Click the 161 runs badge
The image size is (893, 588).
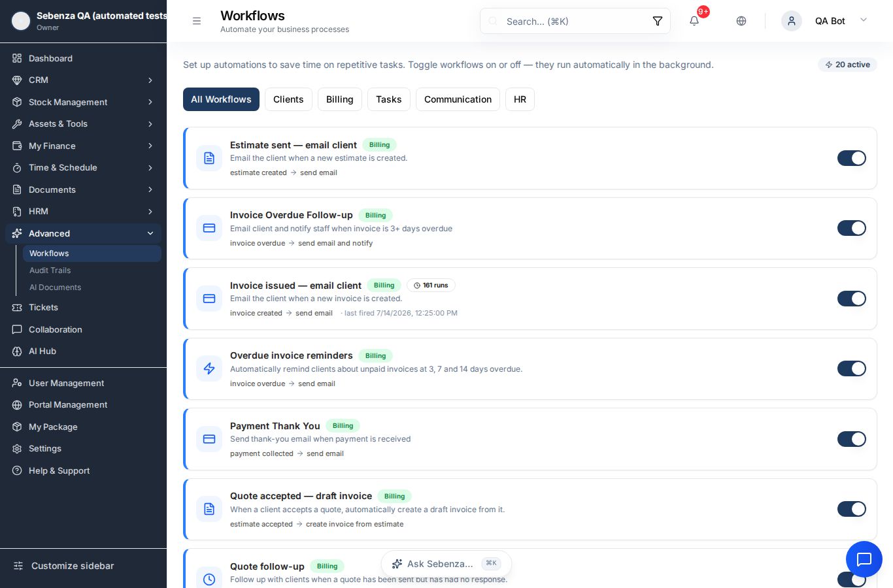tap(431, 286)
